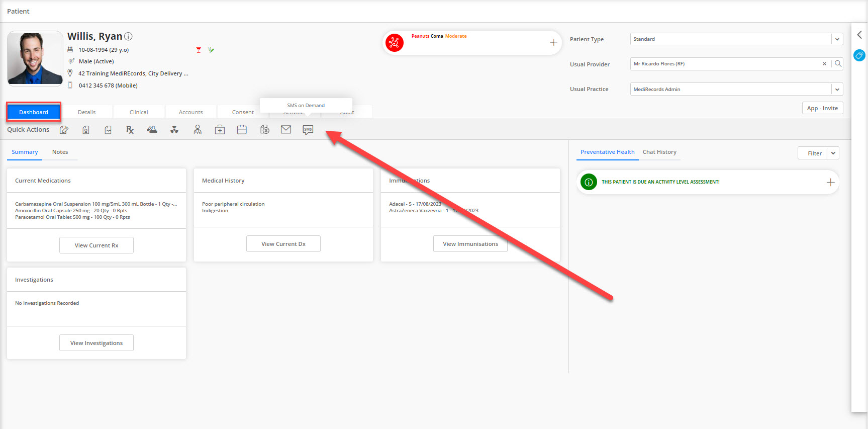868x429 pixels.
Task: Click Poor peripheral circulation history entry
Action: click(233, 204)
